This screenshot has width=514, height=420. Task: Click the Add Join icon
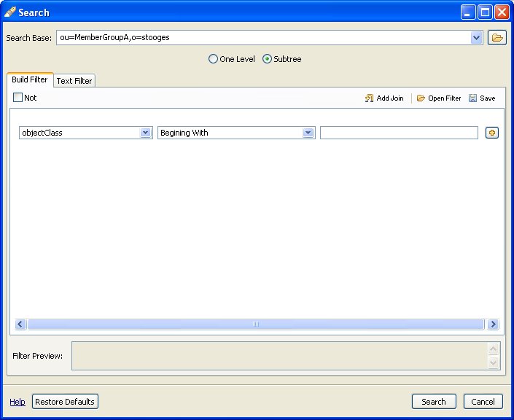pos(370,98)
